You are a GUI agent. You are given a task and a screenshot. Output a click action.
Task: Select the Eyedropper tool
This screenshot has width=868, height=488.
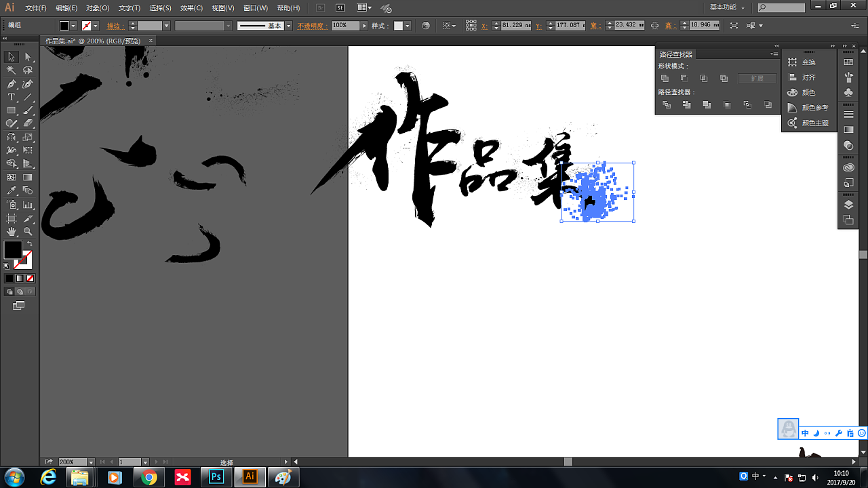coord(12,190)
